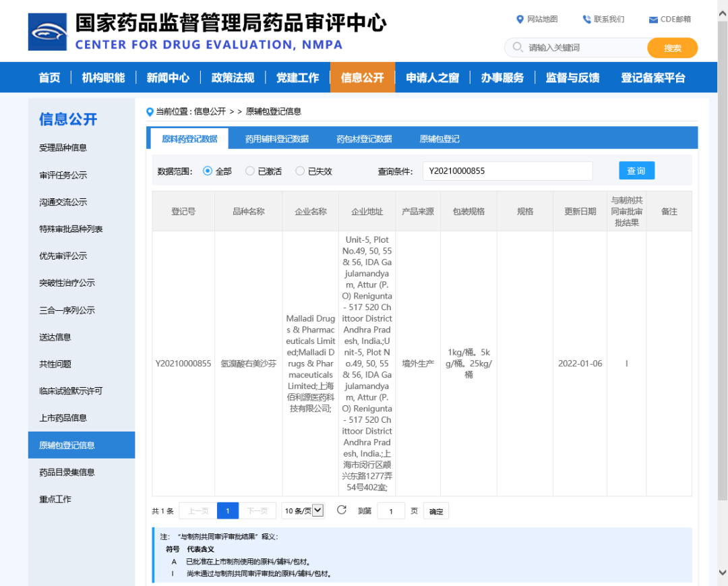Open the 10条/页 page size dropdown
The height and width of the screenshot is (586, 728).
coord(303,511)
